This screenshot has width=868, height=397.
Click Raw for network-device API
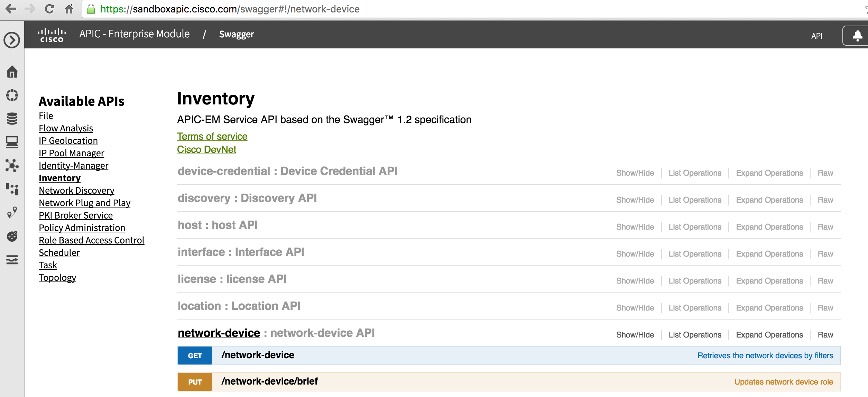point(825,335)
